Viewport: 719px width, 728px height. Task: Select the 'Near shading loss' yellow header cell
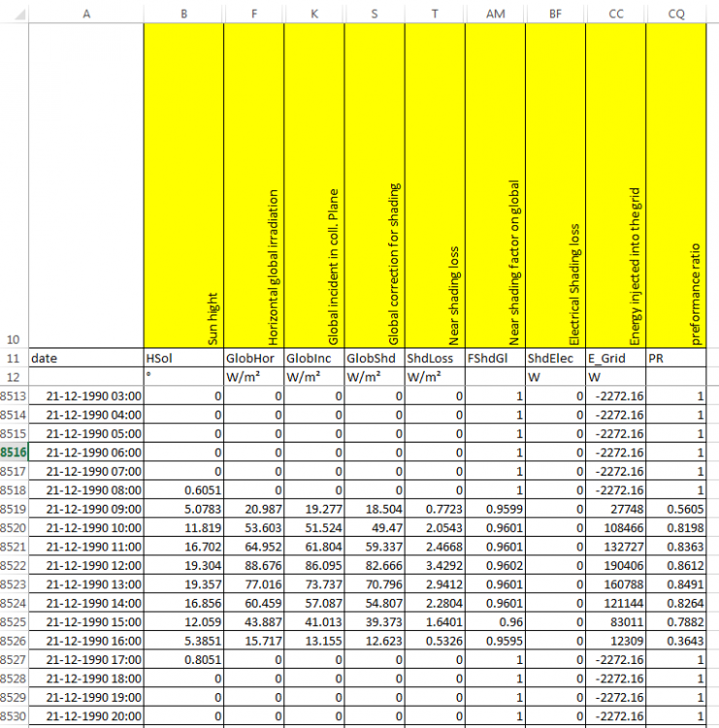pyautogui.click(x=435, y=186)
